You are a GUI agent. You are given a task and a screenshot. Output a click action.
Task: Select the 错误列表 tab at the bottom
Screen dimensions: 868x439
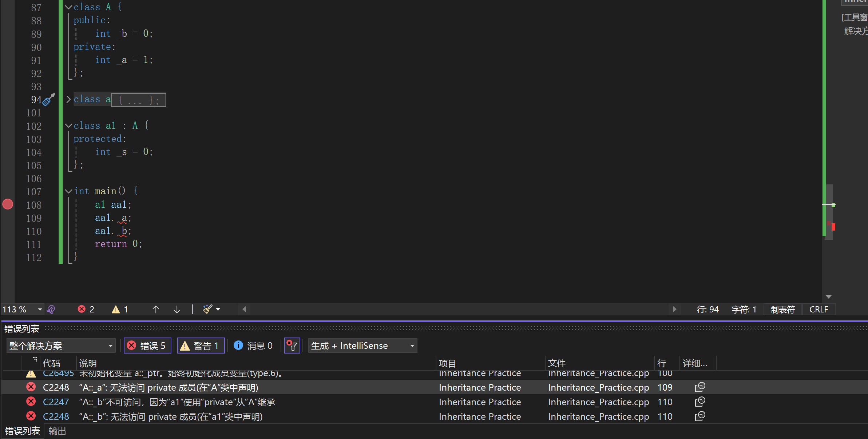click(x=23, y=431)
